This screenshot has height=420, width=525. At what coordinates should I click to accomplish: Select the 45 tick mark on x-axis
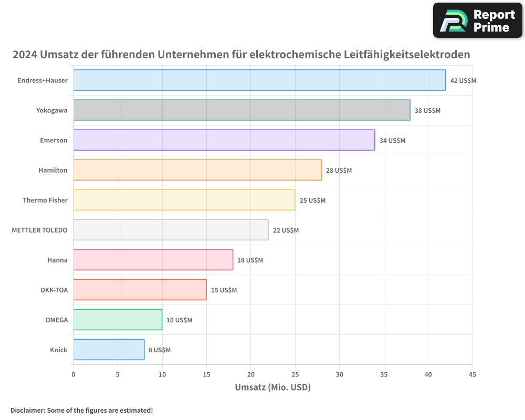point(472,375)
